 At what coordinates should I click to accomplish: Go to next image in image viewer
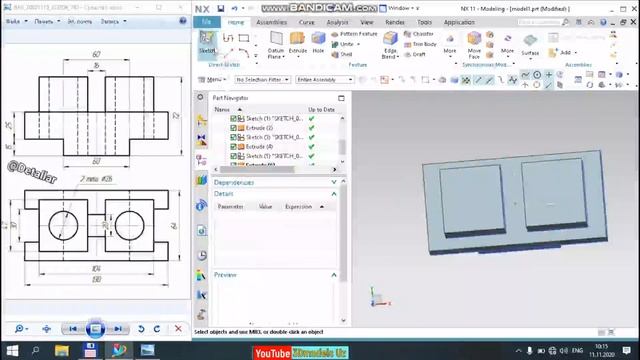[x=118, y=329]
